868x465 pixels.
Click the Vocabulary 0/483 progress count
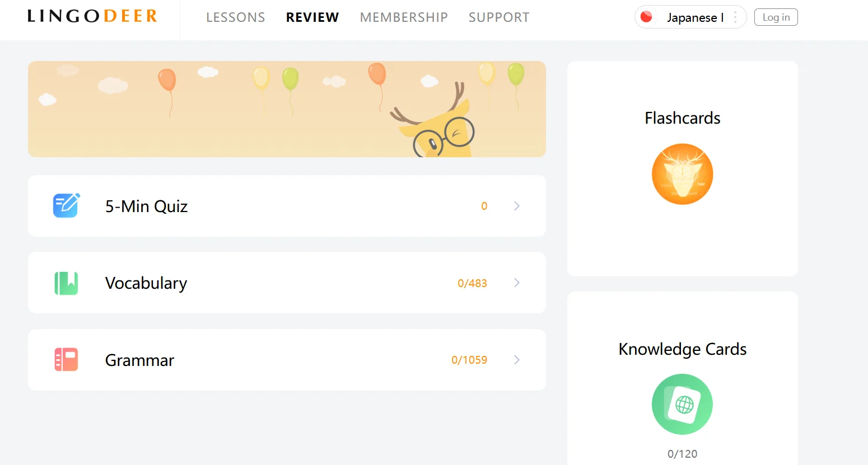[x=472, y=283]
